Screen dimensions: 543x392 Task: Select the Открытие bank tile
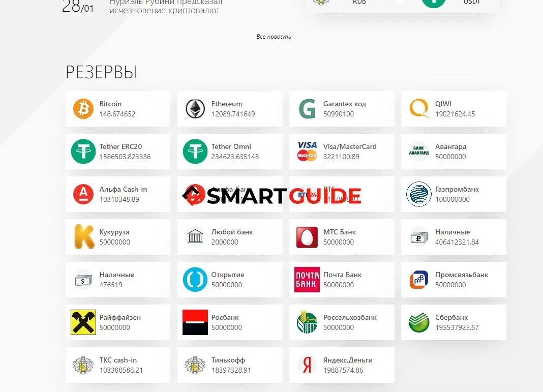[x=229, y=279]
